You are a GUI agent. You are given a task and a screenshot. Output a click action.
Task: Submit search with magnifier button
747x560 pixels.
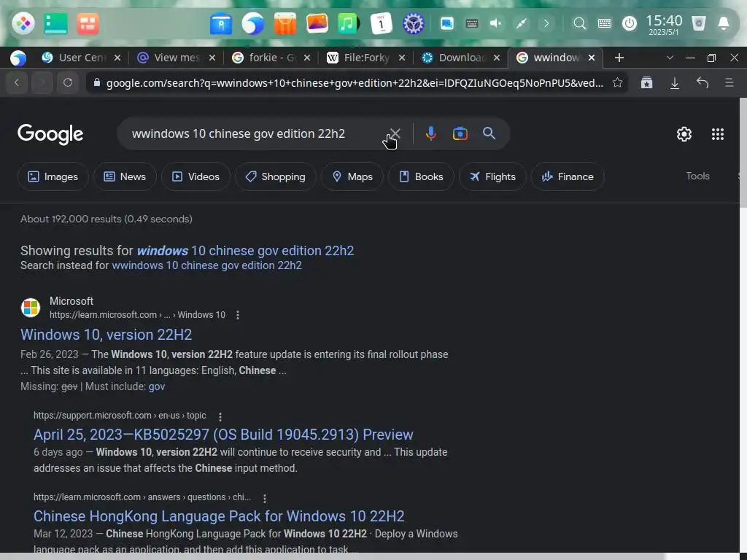click(489, 133)
